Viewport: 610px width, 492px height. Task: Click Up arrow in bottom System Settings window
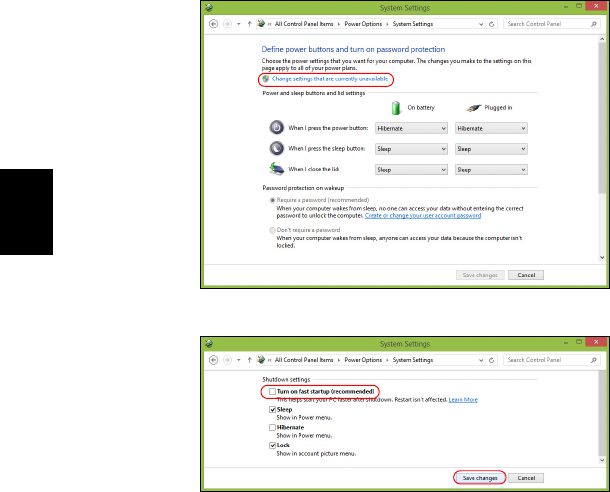pyautogui.click(x=249, y=360)
